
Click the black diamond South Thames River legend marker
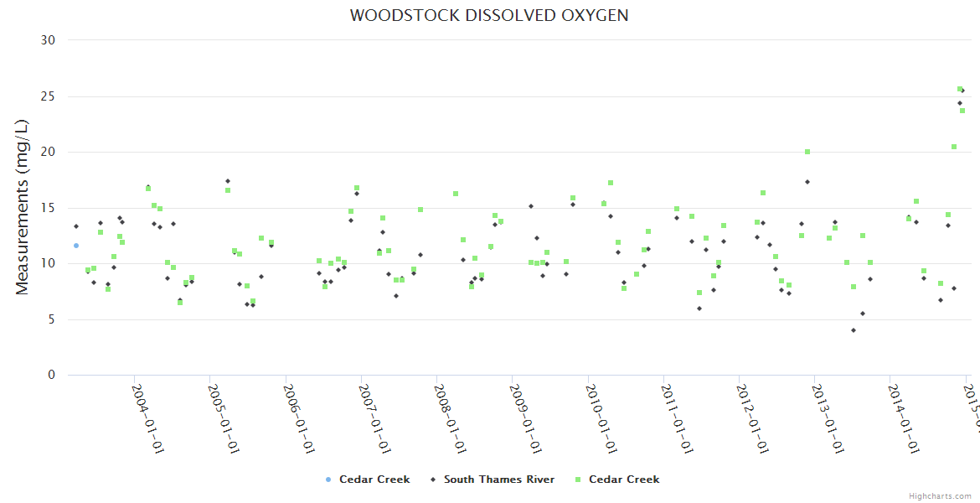tap(433, 480)
